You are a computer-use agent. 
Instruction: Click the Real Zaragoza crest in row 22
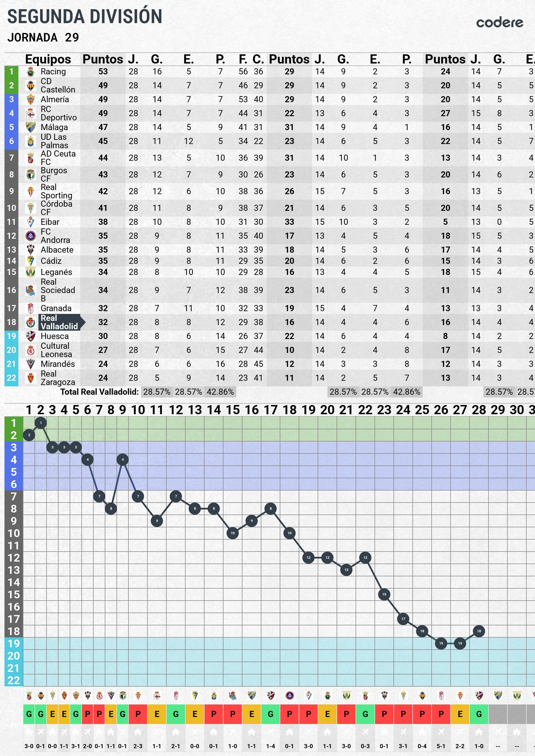tap(30, 378)
